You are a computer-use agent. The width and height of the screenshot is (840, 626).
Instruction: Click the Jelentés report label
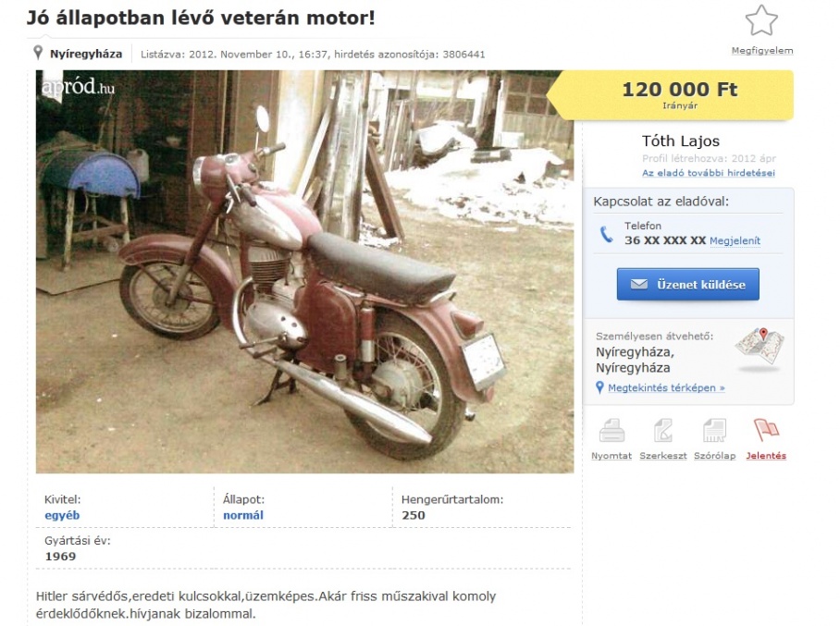point(766,456)
